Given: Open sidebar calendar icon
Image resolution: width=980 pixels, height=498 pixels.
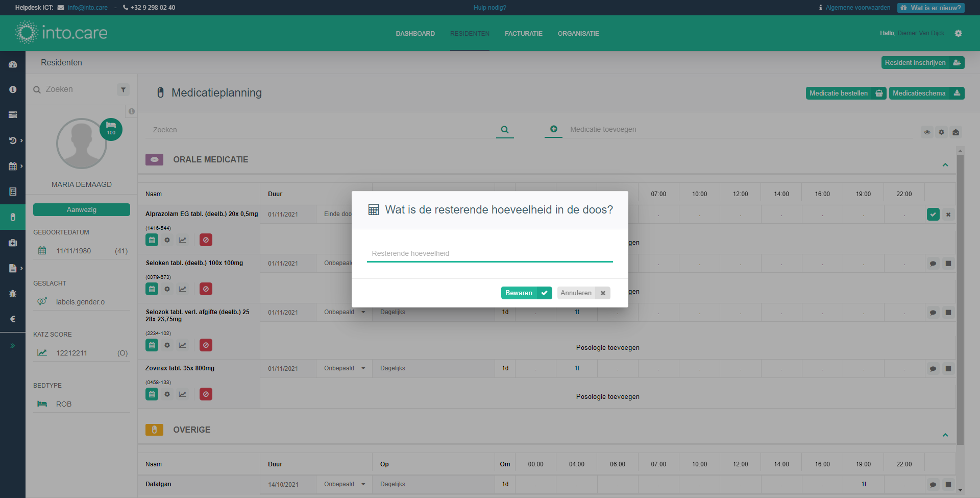Looking at the screenshot, I should point(13,166).
